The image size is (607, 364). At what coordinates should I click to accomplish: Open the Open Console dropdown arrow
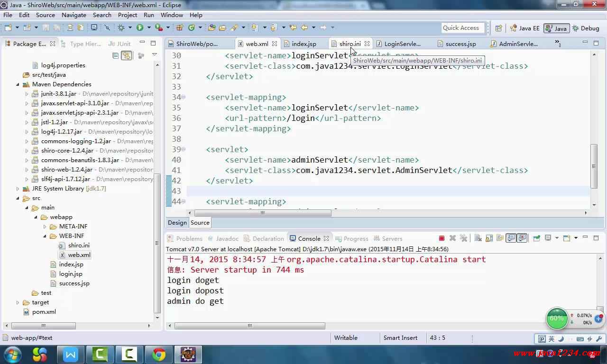(x=576, y=238)
